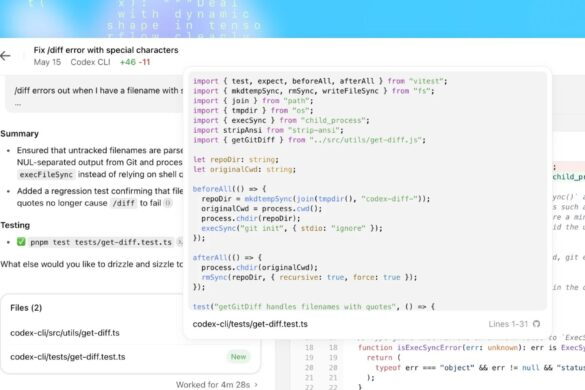The width and height of the screenshot is (585, 390).
Task: Click the 'function isExecSyncError' diff line
Action: click(x=471, y=348)
